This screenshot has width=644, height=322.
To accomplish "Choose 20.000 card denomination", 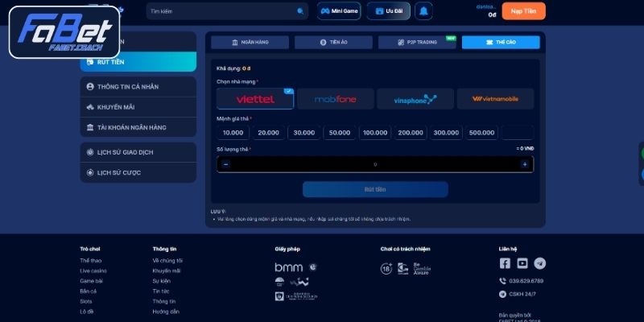I will (269, 133).
